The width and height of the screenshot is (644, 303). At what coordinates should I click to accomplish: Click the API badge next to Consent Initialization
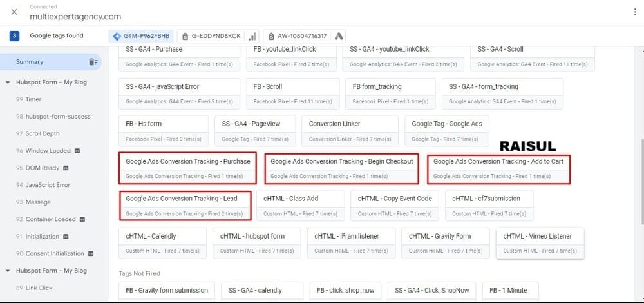[91, 254]
